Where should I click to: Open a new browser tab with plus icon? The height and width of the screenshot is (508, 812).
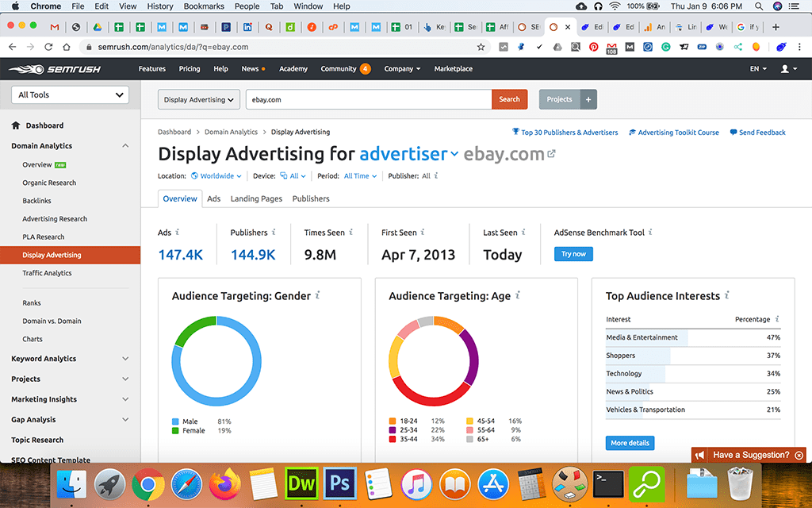tap(776, 27)
